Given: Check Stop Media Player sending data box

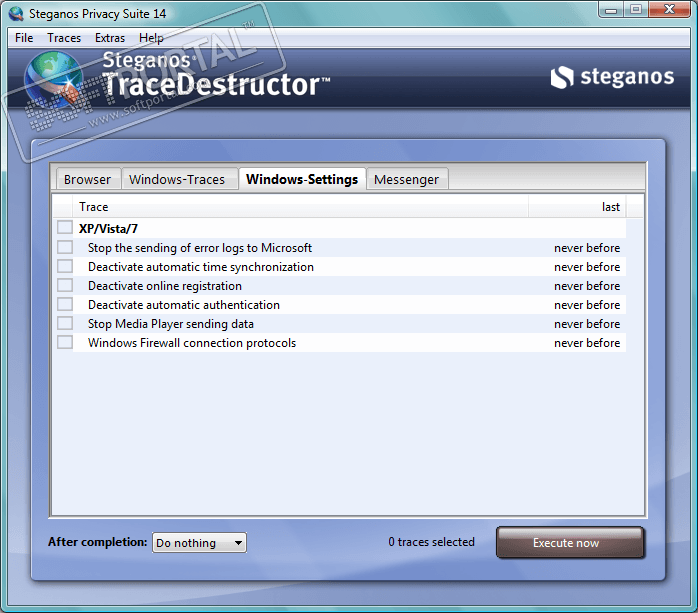Looking at the screenshot, I should [x=65, y=323].
